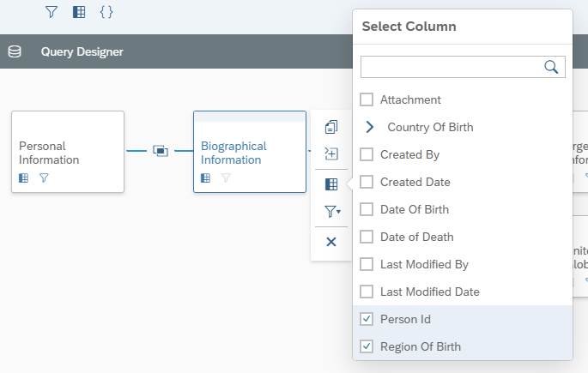This screenshot has width=588, height=373.
Task: Click the greyed filter icon in Biographical Information
Action: [226, 177]
